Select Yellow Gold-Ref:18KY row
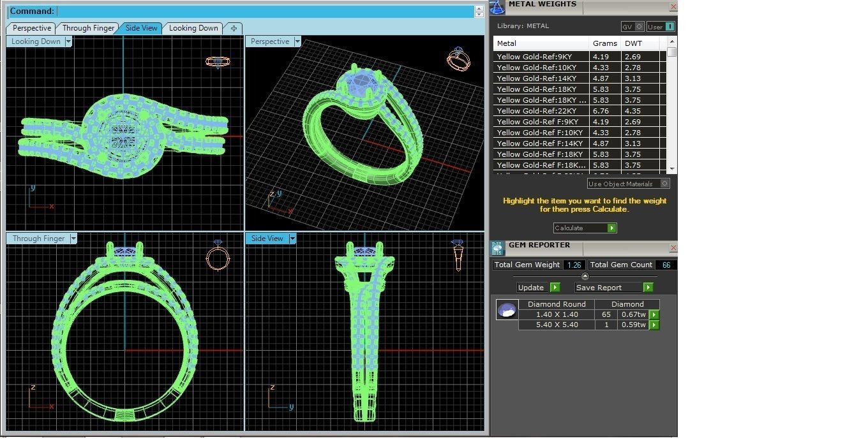This screenshot has width=868, height=440. point(580,89)
